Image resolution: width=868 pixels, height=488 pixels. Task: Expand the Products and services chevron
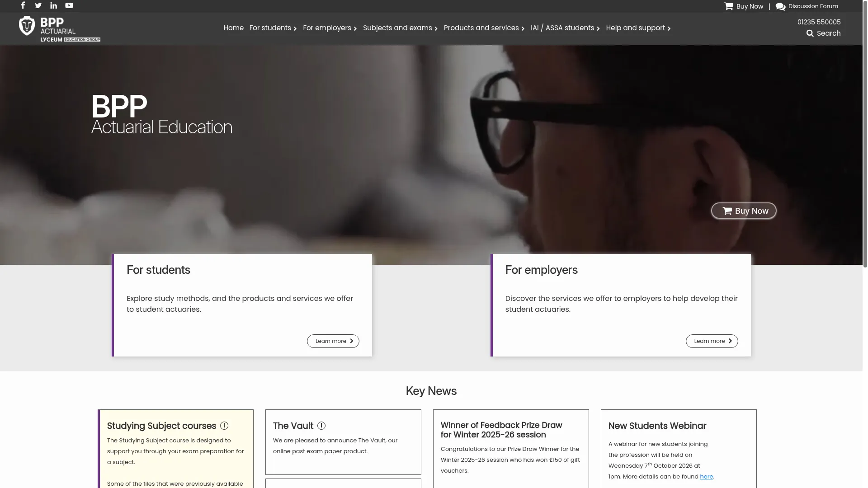[523, 28]
